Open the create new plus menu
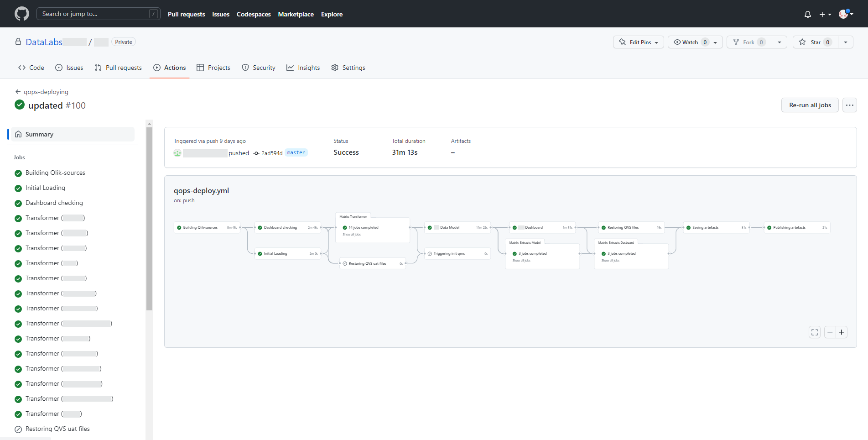 click(x=825, y=15)
